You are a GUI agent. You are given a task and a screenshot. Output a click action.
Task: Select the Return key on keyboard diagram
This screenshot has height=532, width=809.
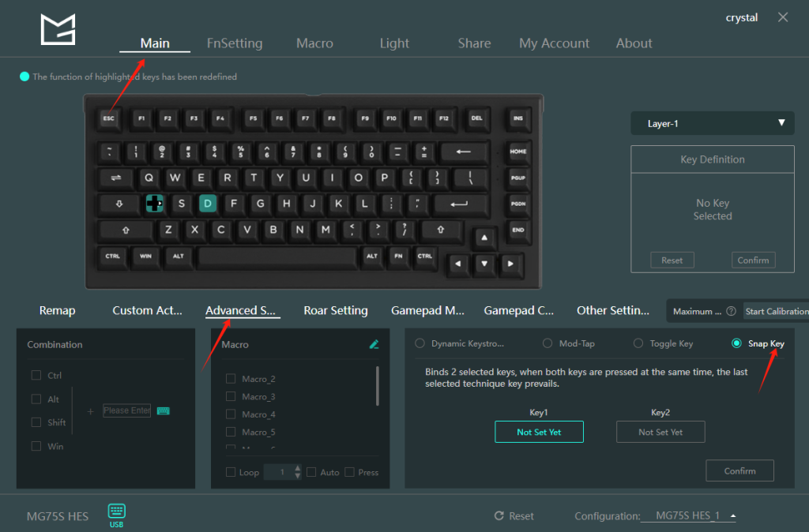tap(459, 204)
